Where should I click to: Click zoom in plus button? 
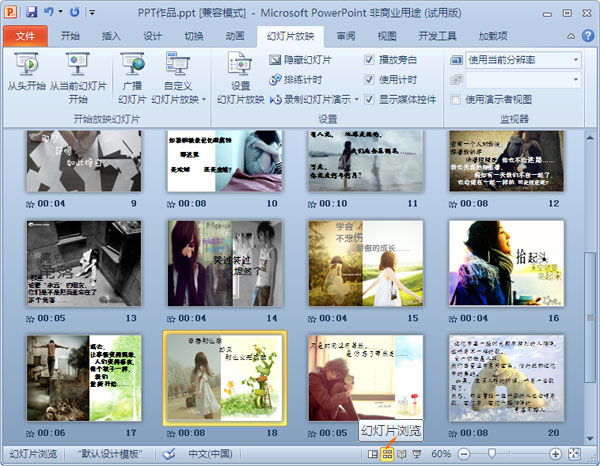coord(555,454)
